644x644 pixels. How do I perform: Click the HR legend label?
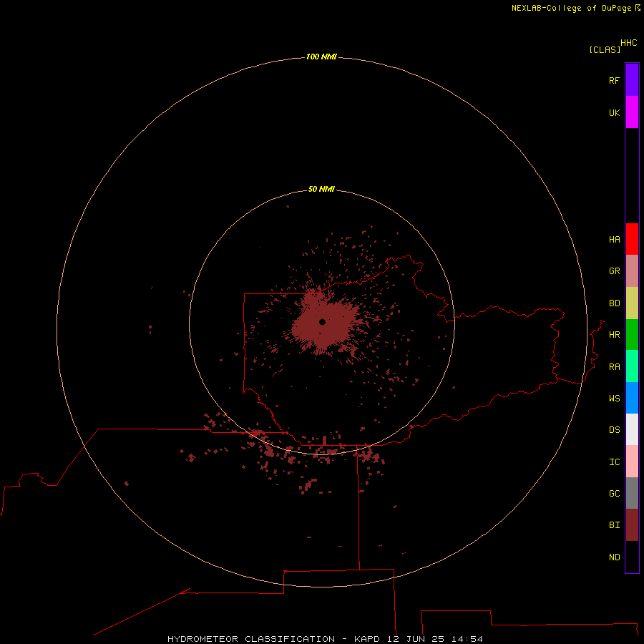(x=615, y=335)
